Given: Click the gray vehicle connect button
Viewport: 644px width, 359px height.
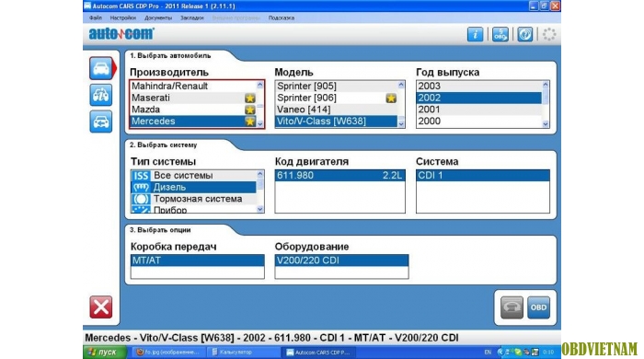Looking at the screenshot, I should 512,307.
